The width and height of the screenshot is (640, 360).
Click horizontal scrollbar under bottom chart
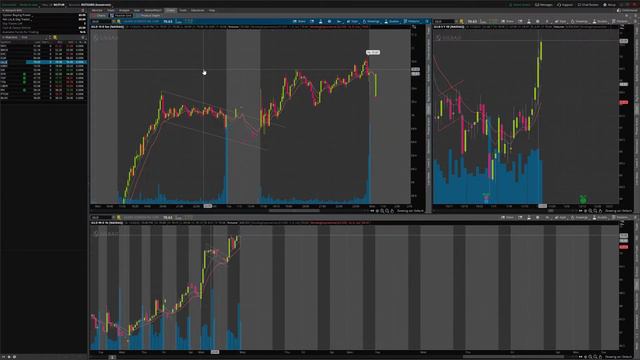(513, 357)
